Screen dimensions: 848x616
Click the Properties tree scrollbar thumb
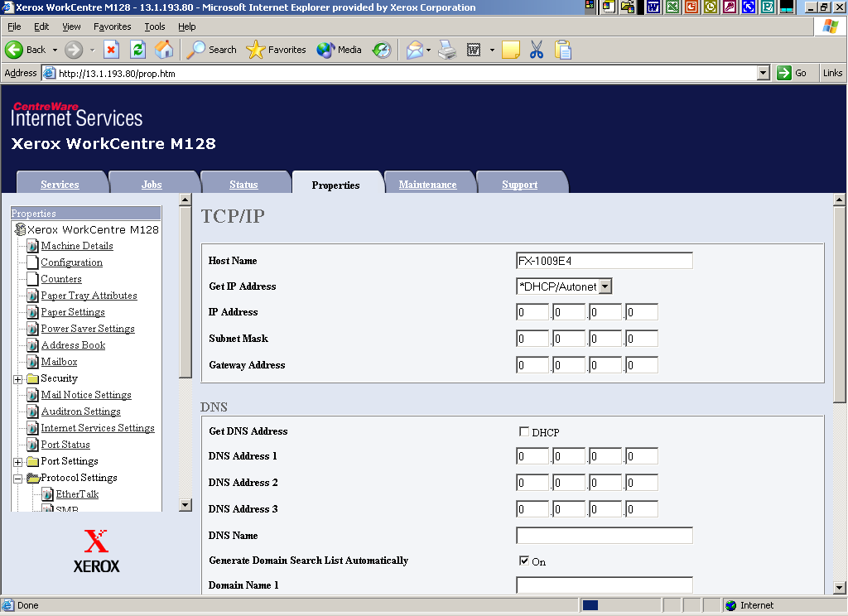185,292
